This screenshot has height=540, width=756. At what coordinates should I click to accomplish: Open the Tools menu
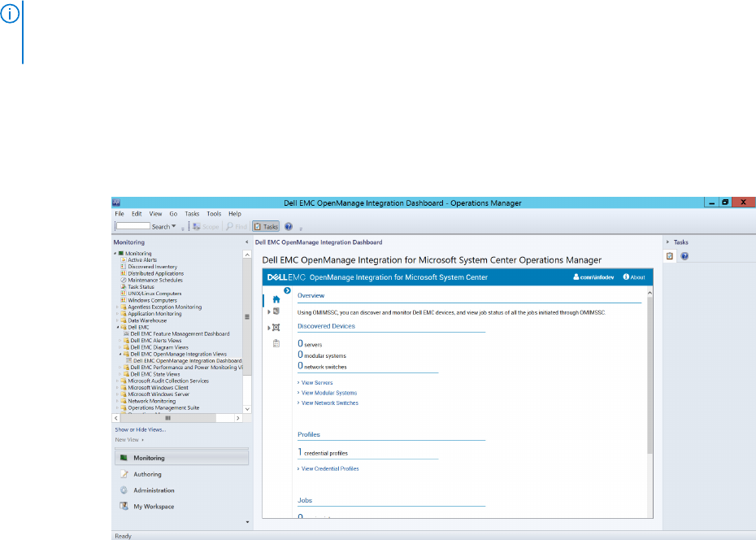[214, 214]
